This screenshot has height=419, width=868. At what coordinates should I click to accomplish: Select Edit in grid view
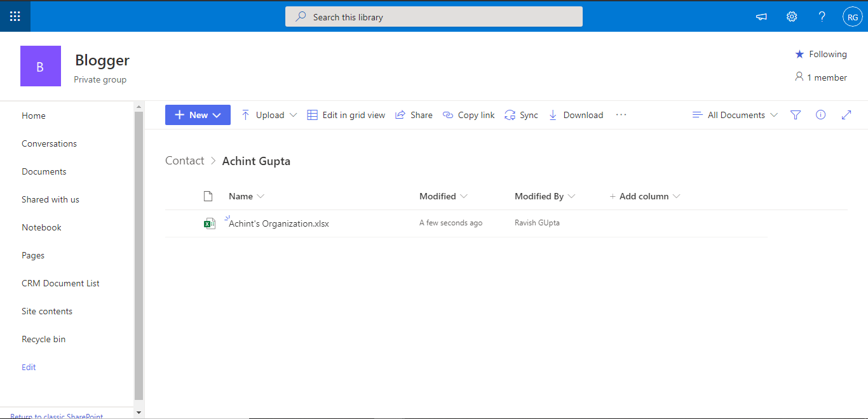click(346, 115)
